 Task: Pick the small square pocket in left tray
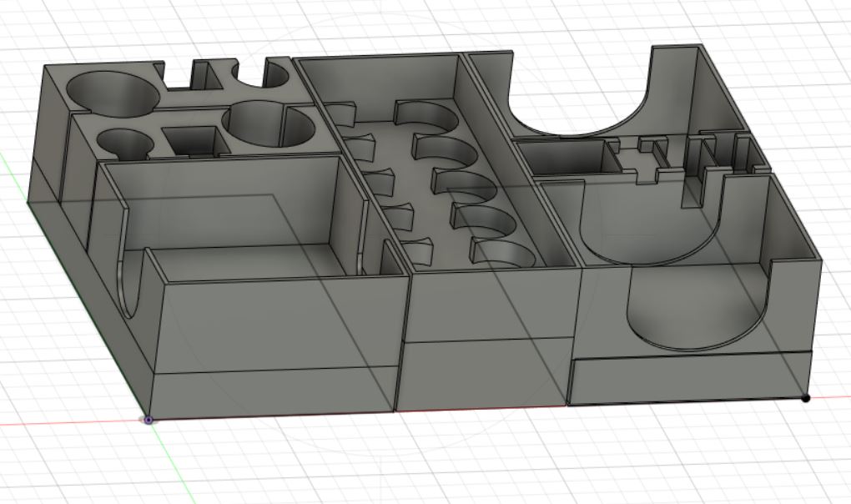196,141
